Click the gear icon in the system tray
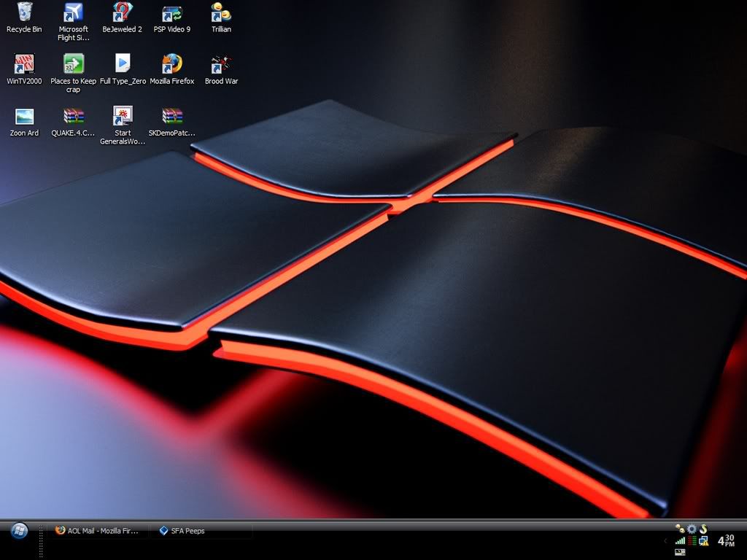747x560 pixels. coord(692,529)
